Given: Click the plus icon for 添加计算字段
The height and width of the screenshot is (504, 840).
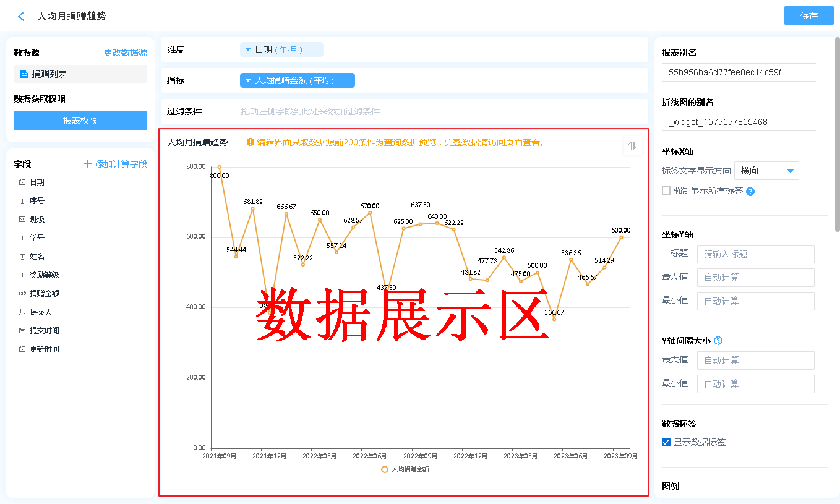Looking at the screenshot, I should pyautogui.click(x=88, y=164).
